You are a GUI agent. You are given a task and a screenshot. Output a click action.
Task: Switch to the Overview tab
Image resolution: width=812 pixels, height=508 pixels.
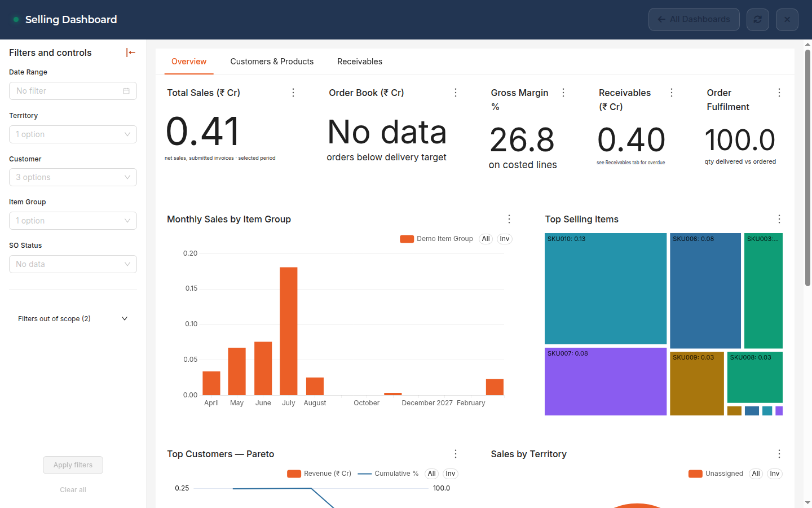189,62
